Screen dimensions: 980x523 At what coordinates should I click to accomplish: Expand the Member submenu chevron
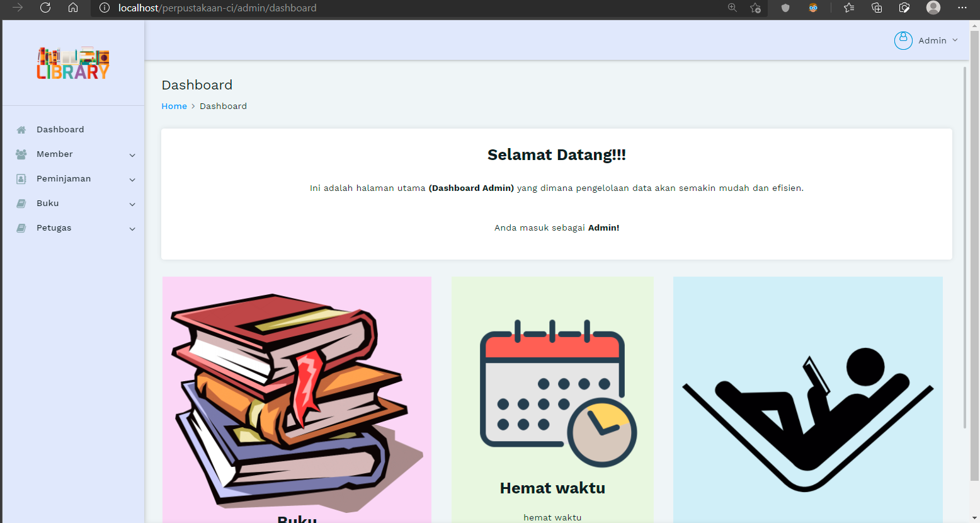pos(132,155)
